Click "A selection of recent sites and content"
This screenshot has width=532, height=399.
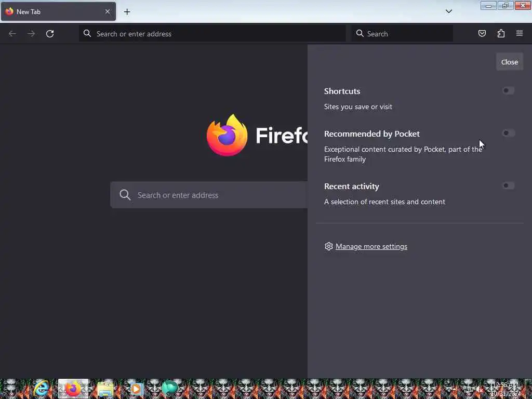(384, 202)
